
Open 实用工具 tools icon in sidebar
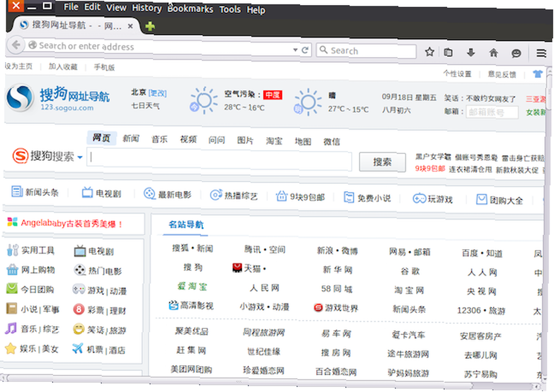(13, 250)
